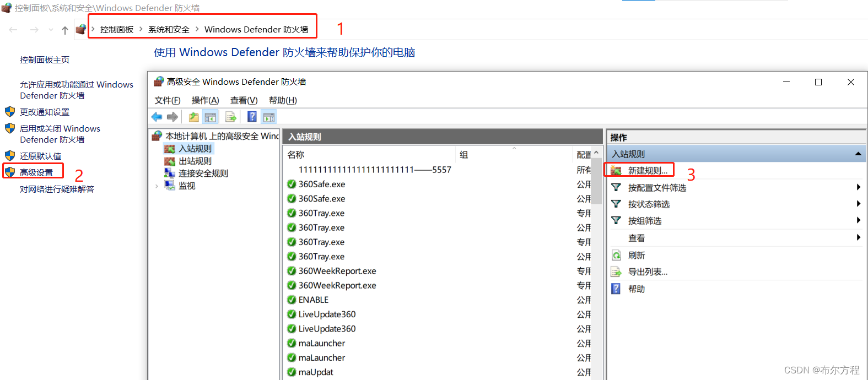Click the shield icon beside 更改通知设置
Image resolution: width=868 pixels, height=380 pixels.
(x=10, y=112)
